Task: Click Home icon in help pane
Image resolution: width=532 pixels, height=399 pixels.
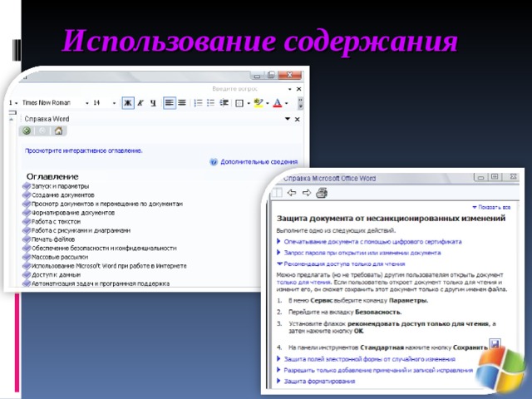Action: click(59, 131)
